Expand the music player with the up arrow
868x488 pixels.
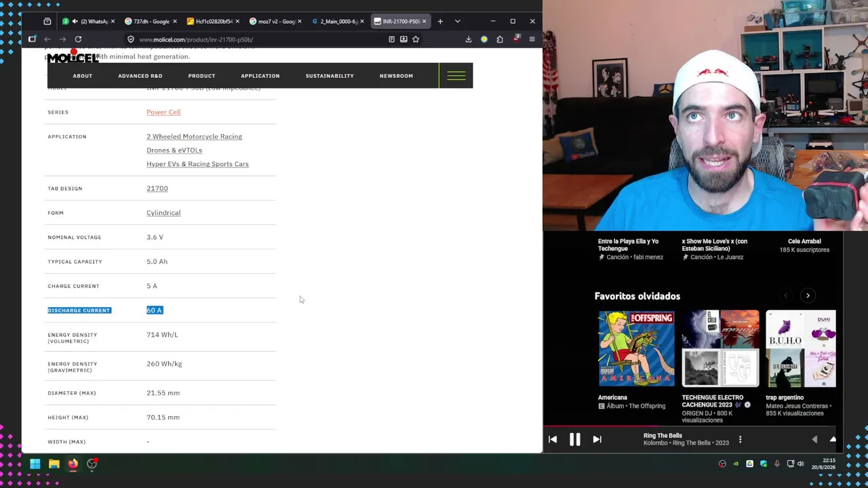tap(833, 439)
